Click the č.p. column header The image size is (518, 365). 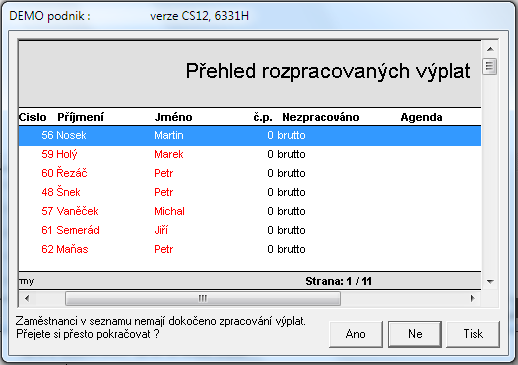point(263,118)
